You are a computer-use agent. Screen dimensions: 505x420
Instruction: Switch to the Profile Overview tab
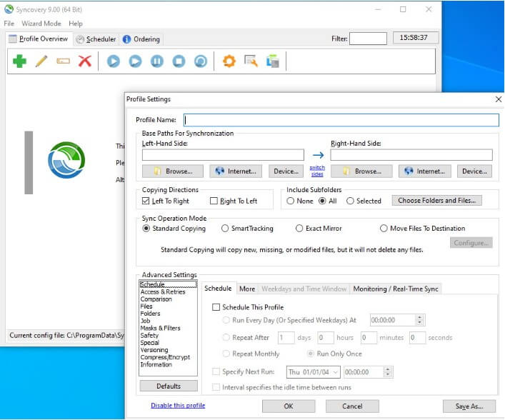coord(39,39)
